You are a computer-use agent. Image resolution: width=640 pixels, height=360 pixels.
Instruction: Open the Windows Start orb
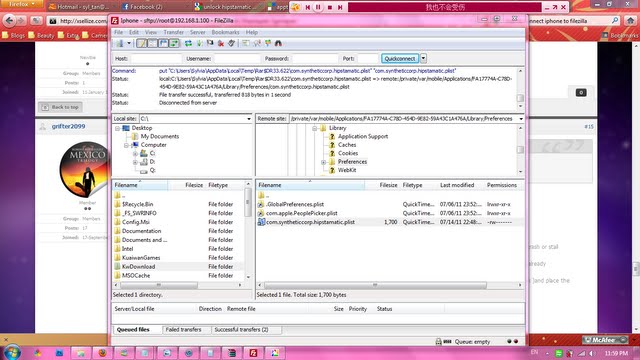point(12,352)
